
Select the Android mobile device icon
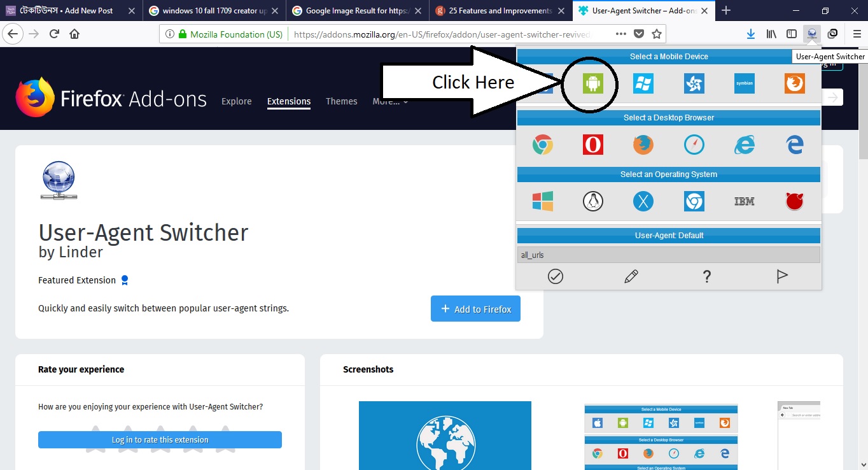coord(592,83)
